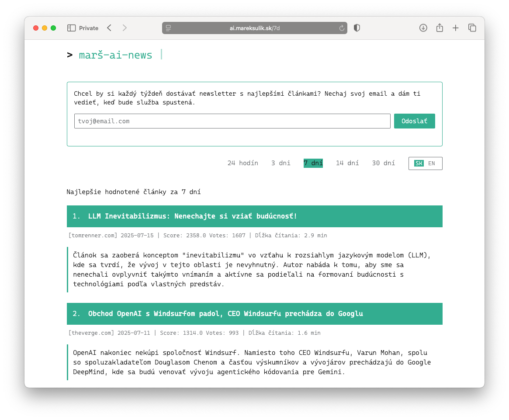Open the marš-ai-news site title link
Image resolution: width=509 pixels, height=420 pixels.
pyautogui.click(x=115, y=55)
